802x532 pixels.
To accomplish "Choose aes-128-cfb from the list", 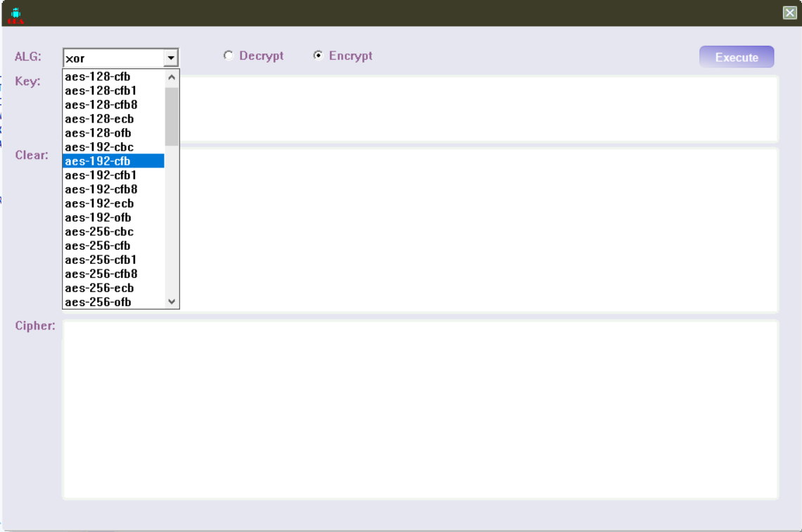I will pyautogui.click(x=113, y=77).
